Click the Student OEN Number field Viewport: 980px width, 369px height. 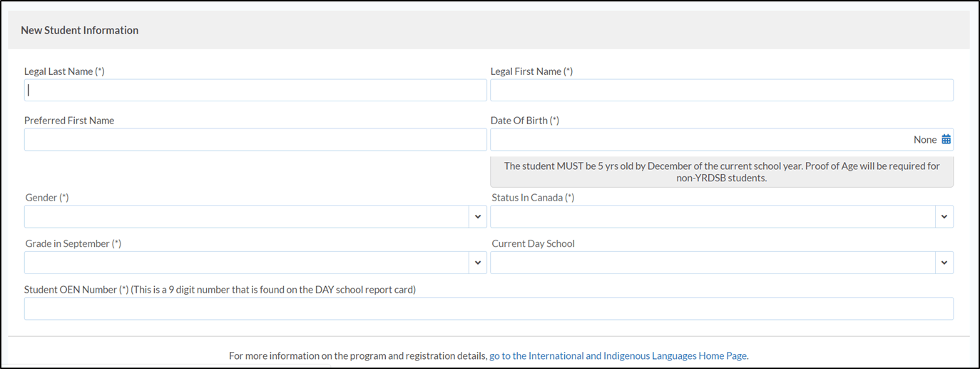click(489, 309)
